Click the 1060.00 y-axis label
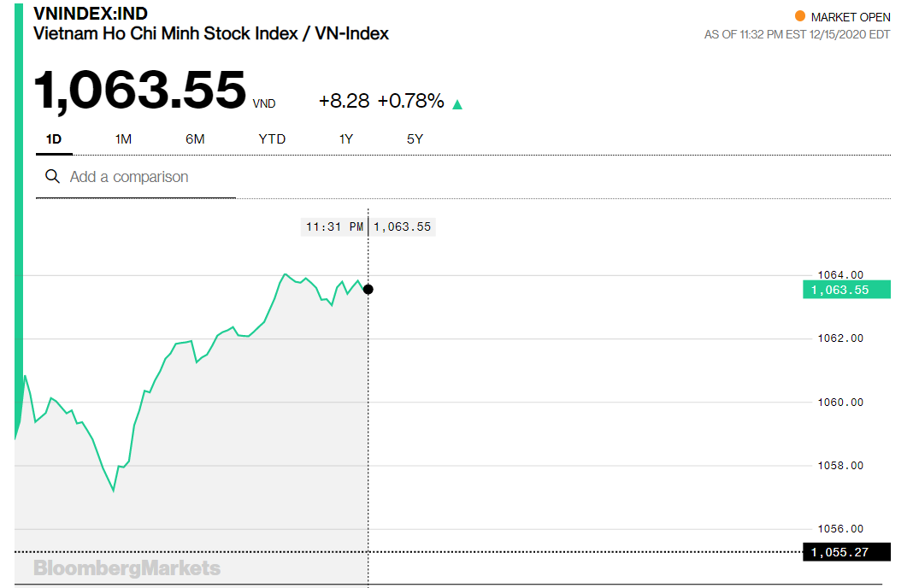This screenshot has height=588, width=919. point(839,402)
